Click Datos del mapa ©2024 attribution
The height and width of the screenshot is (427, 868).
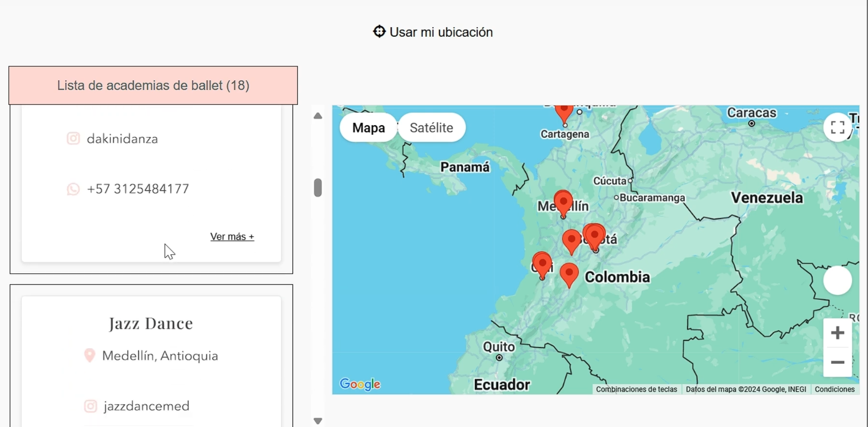pyautogui.click(x=746, y=389)
